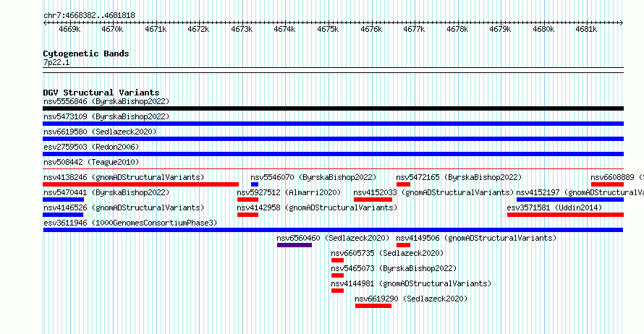The image size is (644, 334).
Task: Open nsv4146526 gnomAD variant label
Action: 124,207
